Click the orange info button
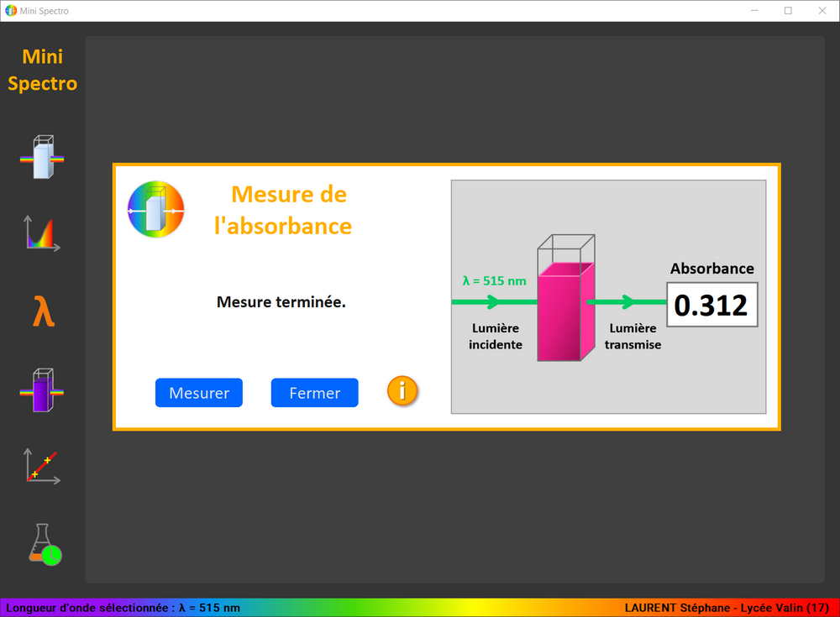The width and height of the screenshot is (840, 617). [x=402, y=390]
